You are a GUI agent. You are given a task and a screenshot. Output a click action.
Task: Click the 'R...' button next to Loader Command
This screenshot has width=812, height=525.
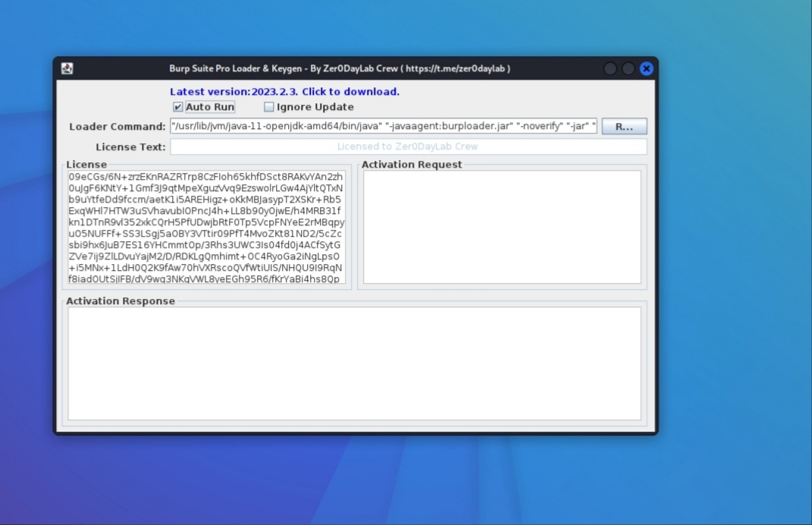[624, 127]
